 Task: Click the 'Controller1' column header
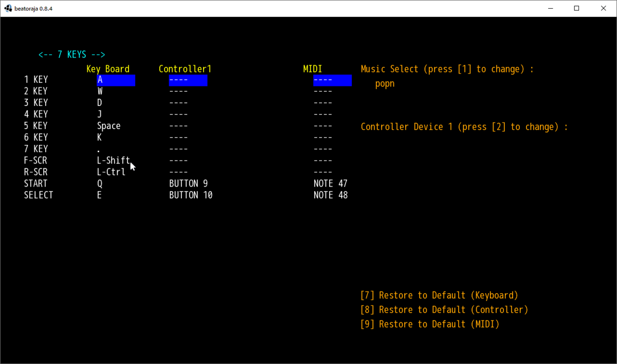185,69
